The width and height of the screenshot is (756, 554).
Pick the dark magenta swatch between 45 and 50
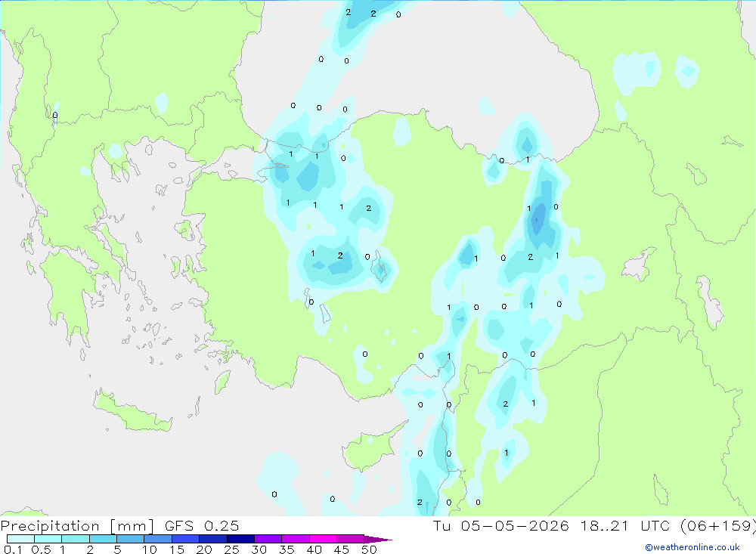[351, 539]
